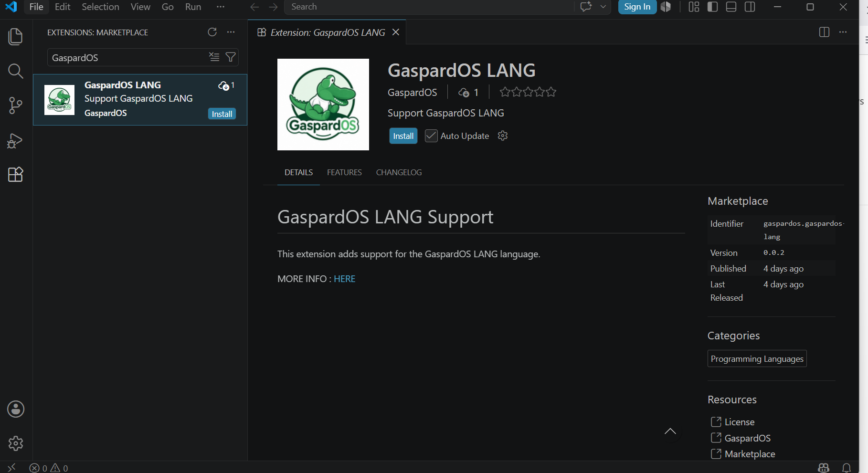Show errors and warnings in status bar

point(49,468)
